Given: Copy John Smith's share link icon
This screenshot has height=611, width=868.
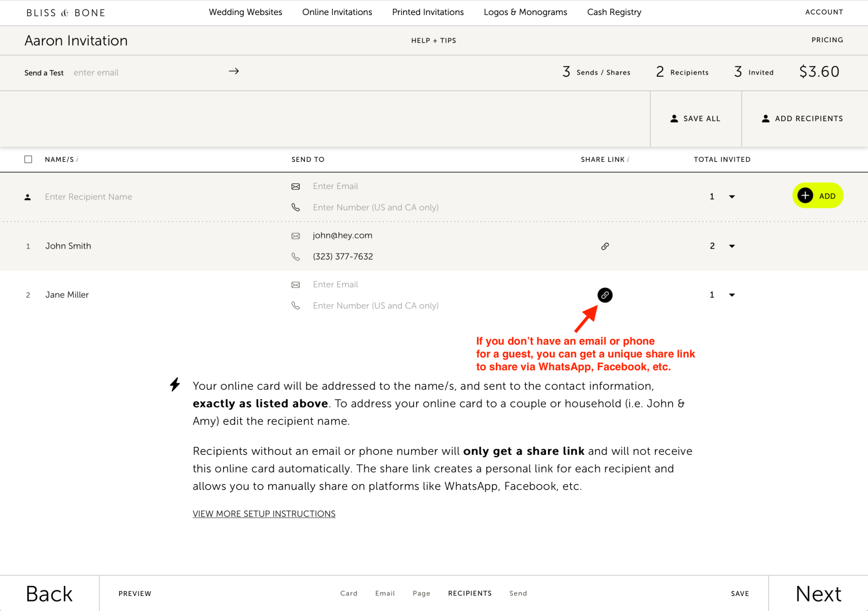Looking at the screenshot, I should 605,246.
